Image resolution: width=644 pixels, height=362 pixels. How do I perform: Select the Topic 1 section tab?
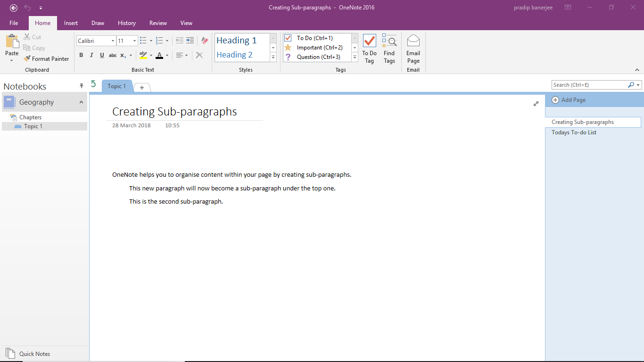(x=116, y=86)
